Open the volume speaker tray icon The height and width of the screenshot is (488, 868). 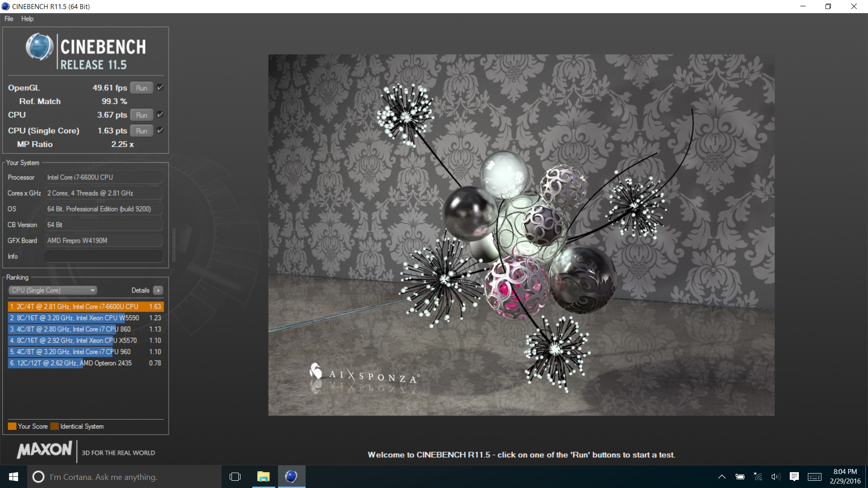click(x=776, y=477)
